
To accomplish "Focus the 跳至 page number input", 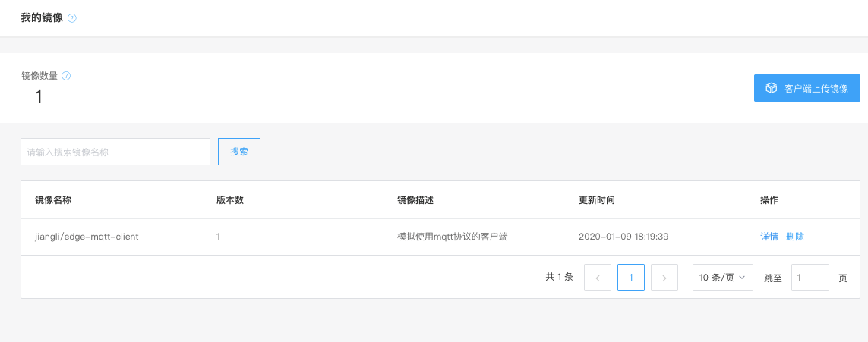I will pos(810,278).
